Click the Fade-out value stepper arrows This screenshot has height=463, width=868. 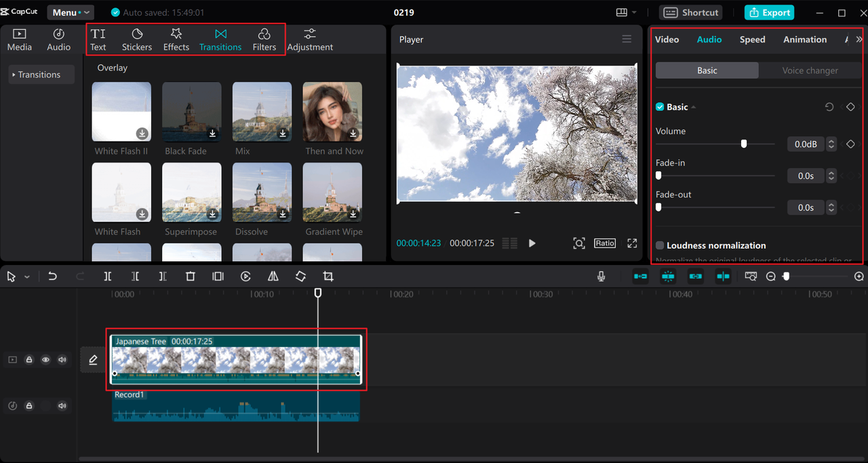point(831,207)
